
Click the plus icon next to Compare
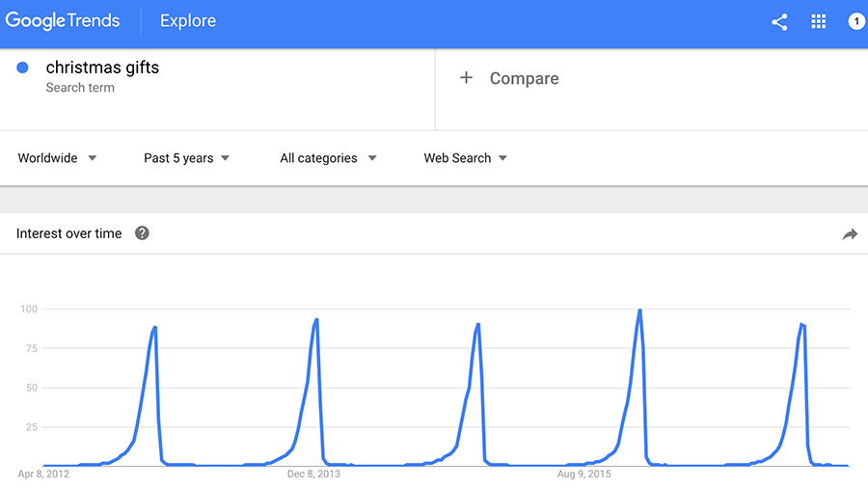(466, 78)
